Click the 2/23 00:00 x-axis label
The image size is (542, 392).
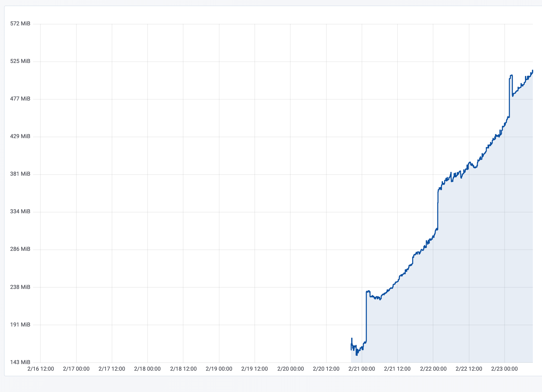click(x=504, y=369)
